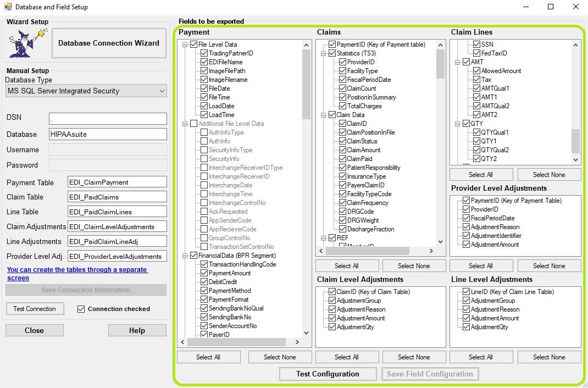
Task: Collapse the QTY node in Claim Lines
Action: 457,124
